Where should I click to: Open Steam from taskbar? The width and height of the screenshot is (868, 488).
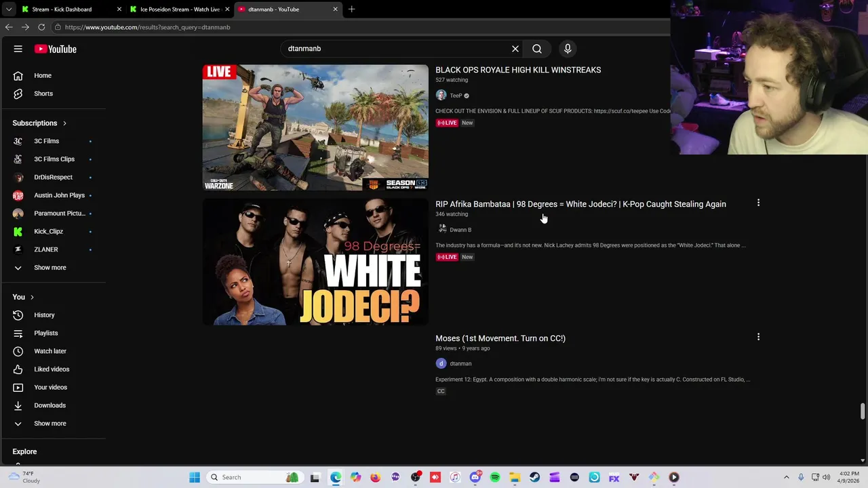535,477
